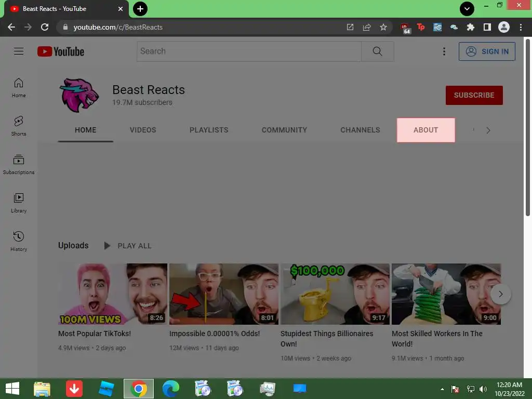Open the Extensions puzzle icon
This screenshot has height=399, width=532.
coord(471,27)
